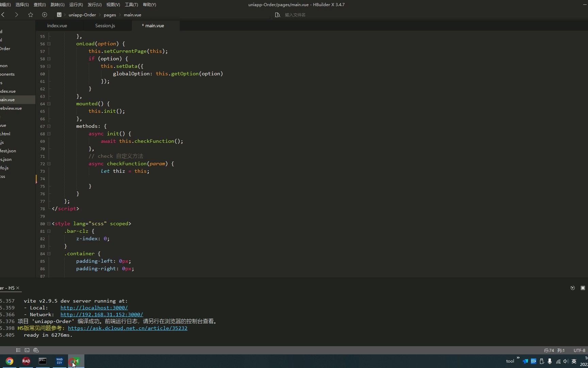The width and height of the screenshot is (588, 368).
Task: Collapse the style tag fold on line 80
Action: point(49,224)
